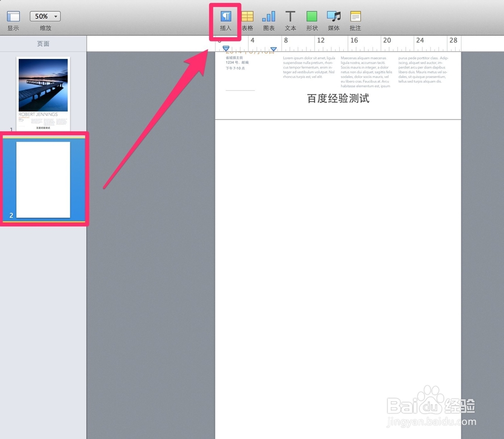Click the Maecenas aliquam text column
Viewport: 504px width, 439px height.
coord(366,72)
